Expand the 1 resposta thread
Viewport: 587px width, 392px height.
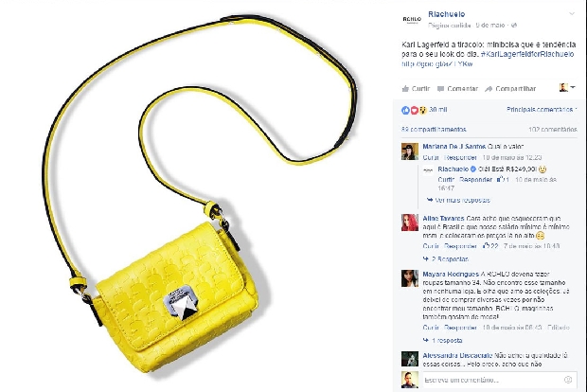point(442,340)
